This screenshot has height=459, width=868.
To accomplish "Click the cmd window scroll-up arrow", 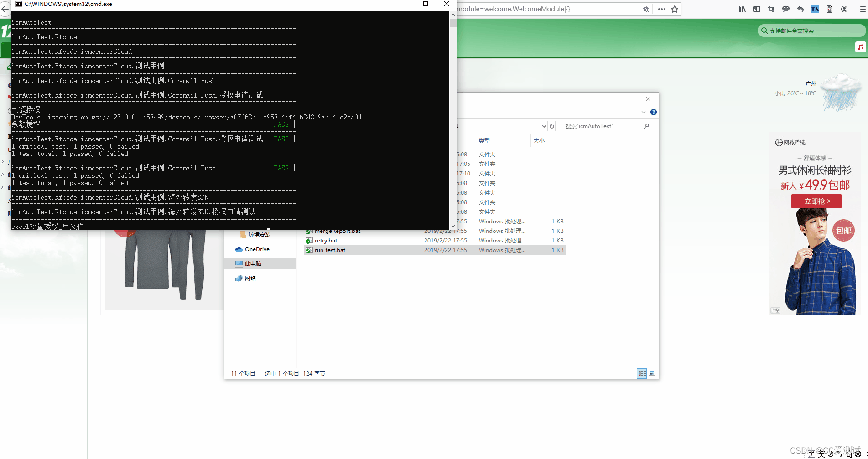I will point(453,15).
